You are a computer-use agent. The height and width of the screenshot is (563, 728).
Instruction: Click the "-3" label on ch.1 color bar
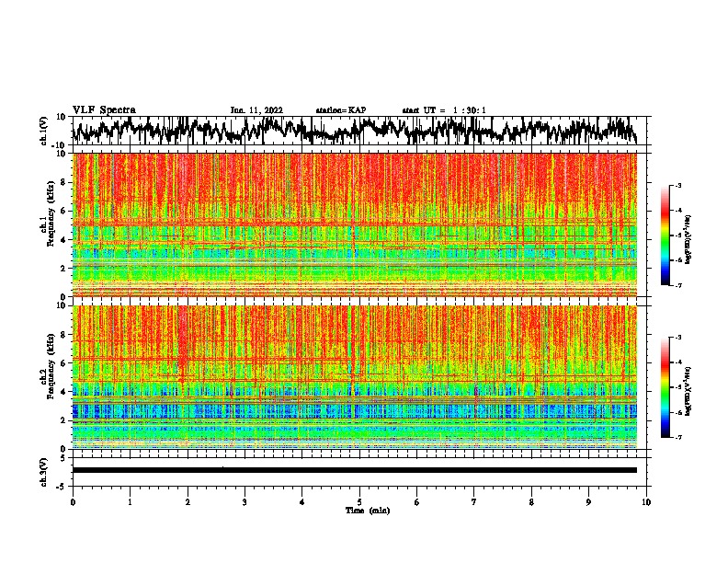click(x=677, y=185)
